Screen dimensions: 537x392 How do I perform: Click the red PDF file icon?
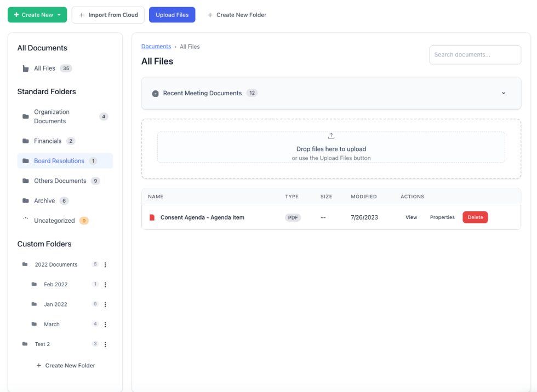click(x=152, y=217)
